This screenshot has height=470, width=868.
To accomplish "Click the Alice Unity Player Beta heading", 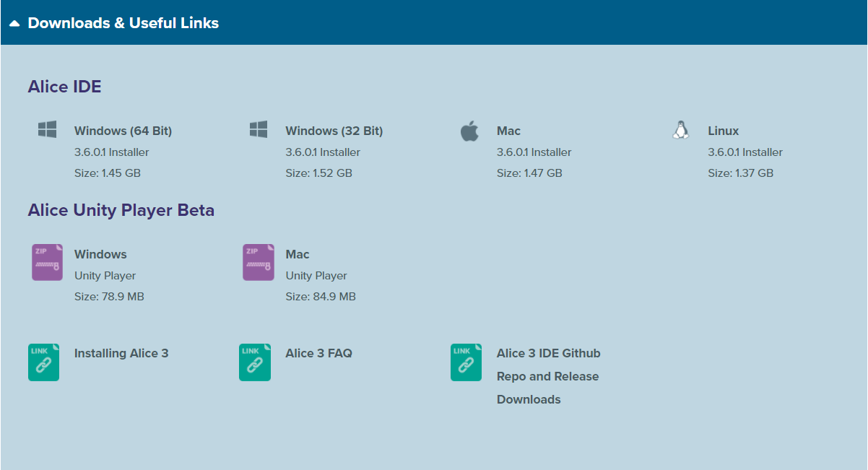I will tap(121, 210).
